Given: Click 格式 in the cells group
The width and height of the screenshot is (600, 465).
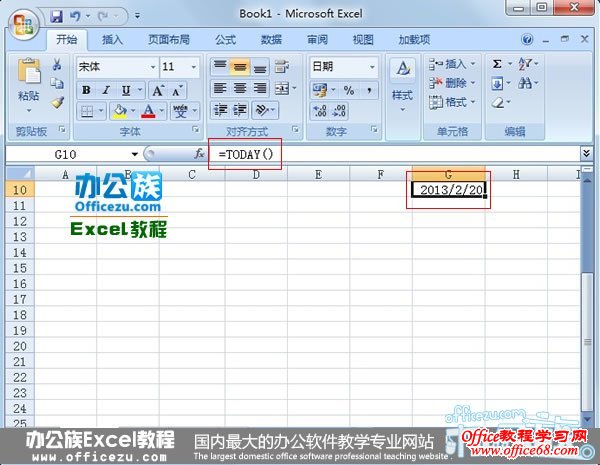Looking at the screenshot, I should (x=452, y=102).
